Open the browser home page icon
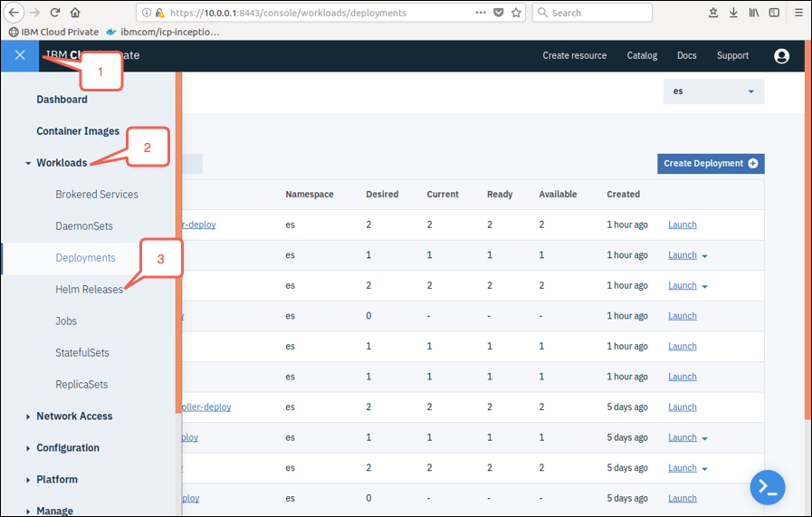Viewport: 812px width, 517px height. pos(75,13)
